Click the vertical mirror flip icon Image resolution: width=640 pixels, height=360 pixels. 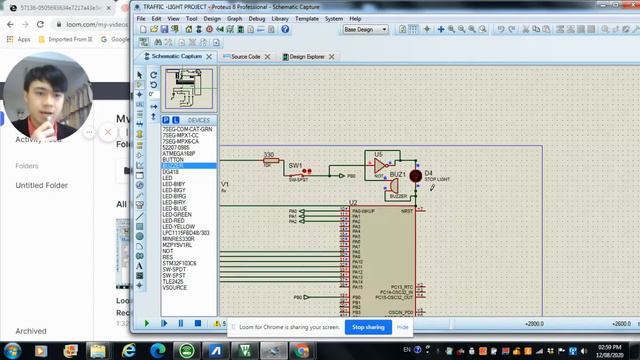pos(153,117)
